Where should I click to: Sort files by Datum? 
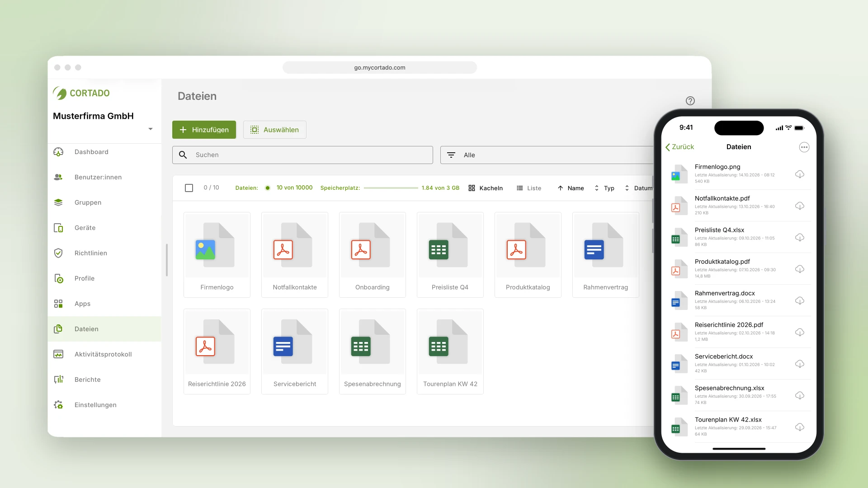point(638,188)
